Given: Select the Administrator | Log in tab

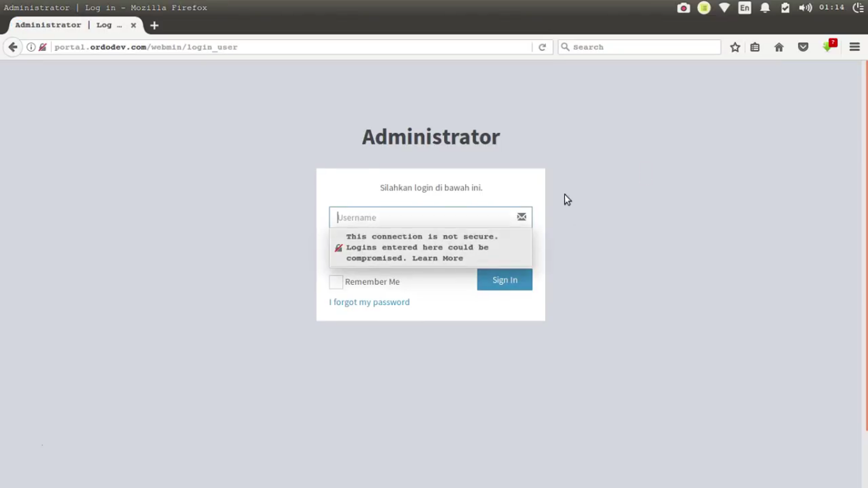Looking at the screenshot, I should coord(68,25).
